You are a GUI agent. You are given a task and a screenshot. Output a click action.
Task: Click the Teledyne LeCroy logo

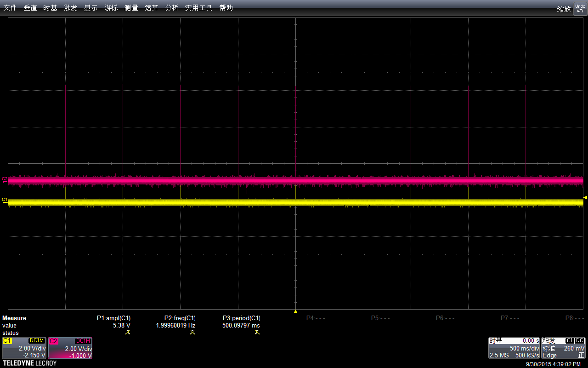point(30,363)
